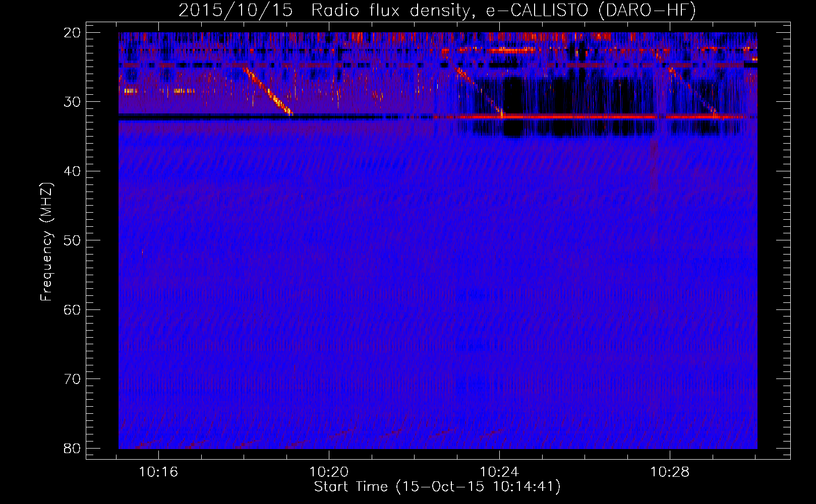
Task: Click the plot title with 'e-CALLISTO (DARO-HF)'
Action: pyautogui.click(x=437, y=10)
